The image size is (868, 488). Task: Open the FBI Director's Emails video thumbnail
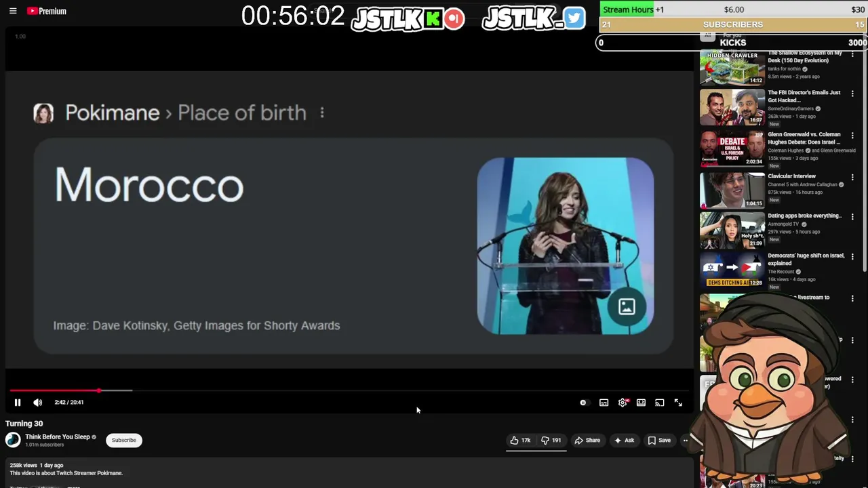point(732,107)
